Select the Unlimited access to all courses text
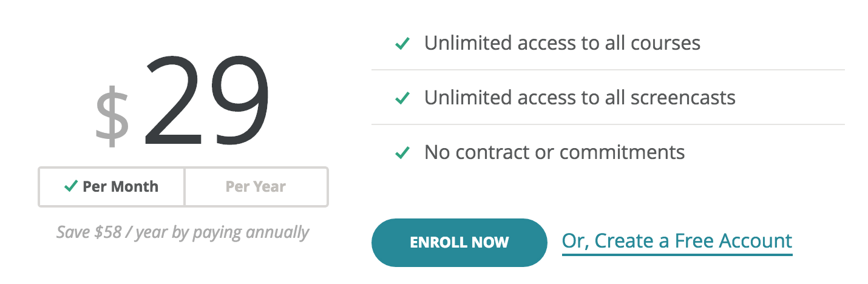Screen dimensions: 868x284 [562, 43]
